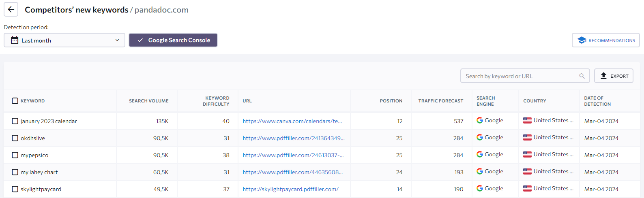Click keyword text 'january 2023 calendar'
The image size is (644, 198).
(49, 121)
